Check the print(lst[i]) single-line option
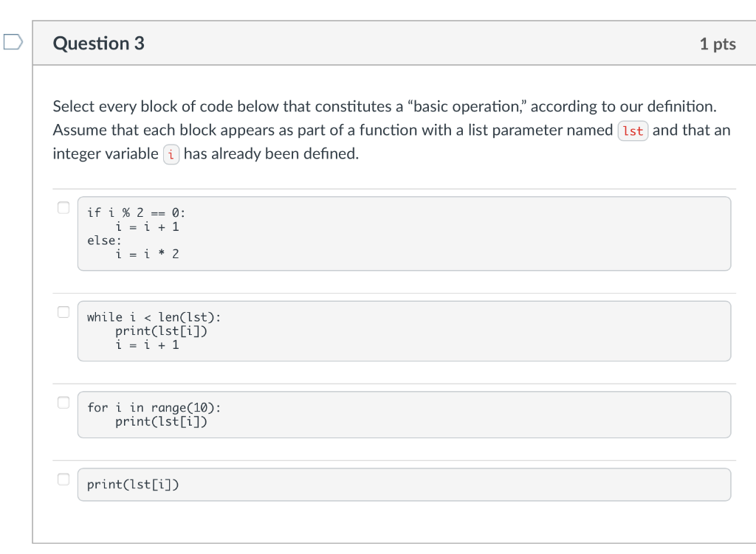Screen dimensions: 756x554 point(63,479)
